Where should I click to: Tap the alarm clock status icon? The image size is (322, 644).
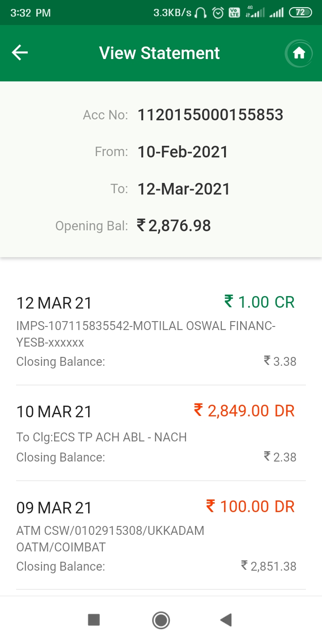click(x=218, y=13)
